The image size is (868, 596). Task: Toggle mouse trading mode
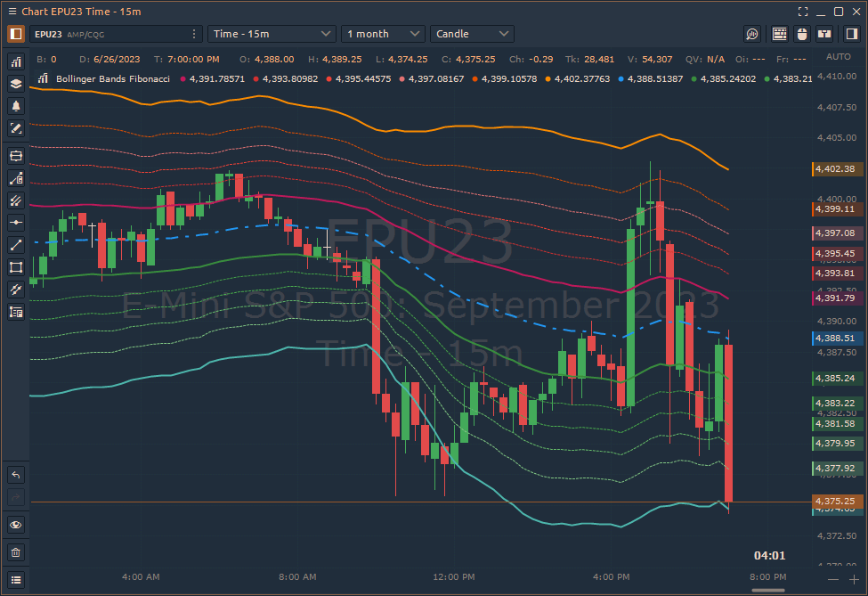(x=802, y=33)
